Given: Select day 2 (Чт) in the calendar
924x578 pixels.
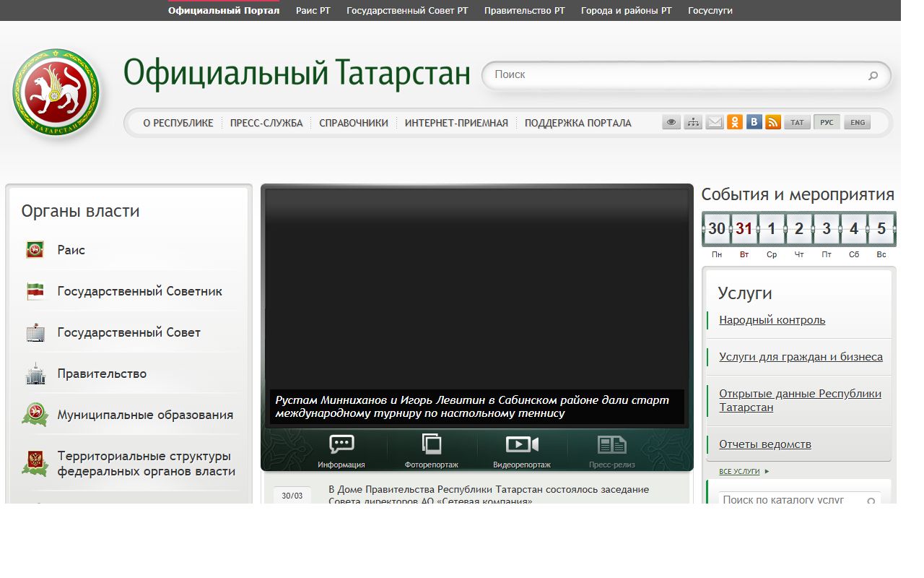Looking at the screenshot, I should pyautogui.click(x=799, y=229).
